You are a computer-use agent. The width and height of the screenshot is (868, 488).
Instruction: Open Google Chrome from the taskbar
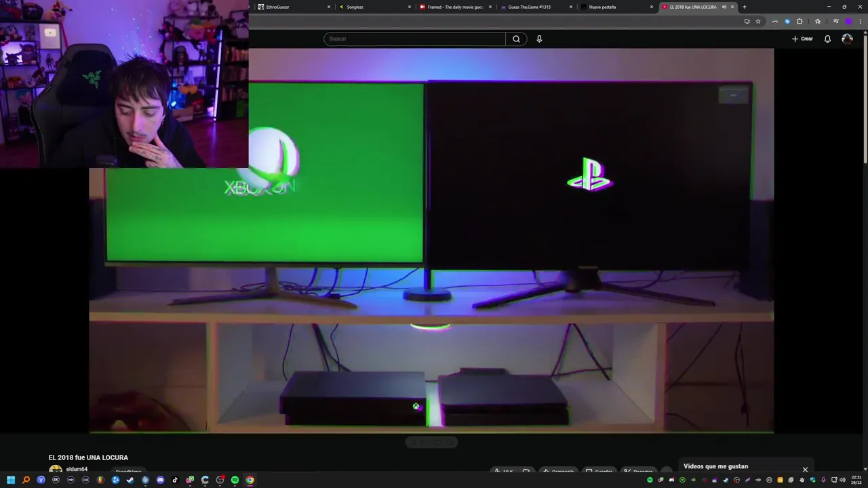[250, 480]
